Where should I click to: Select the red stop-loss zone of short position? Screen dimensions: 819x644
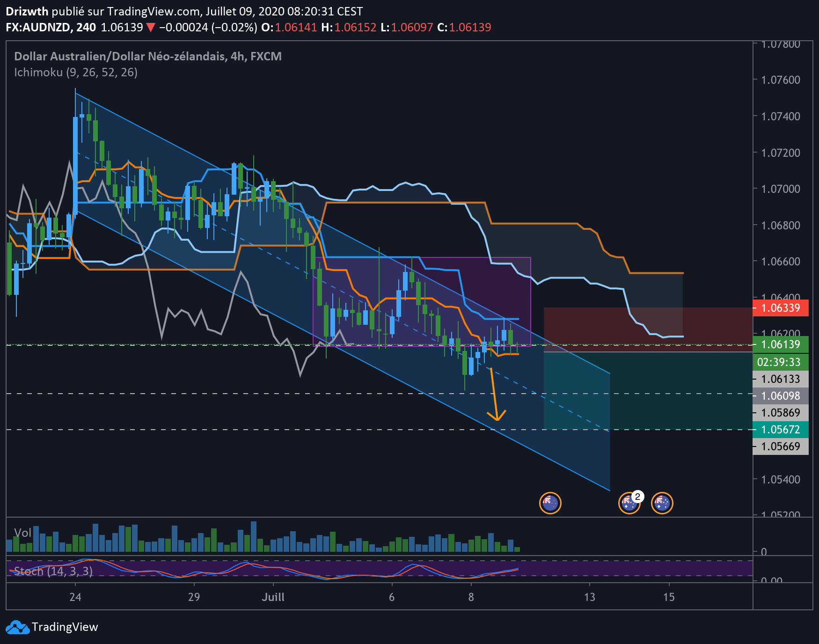(x=648, y=329)
